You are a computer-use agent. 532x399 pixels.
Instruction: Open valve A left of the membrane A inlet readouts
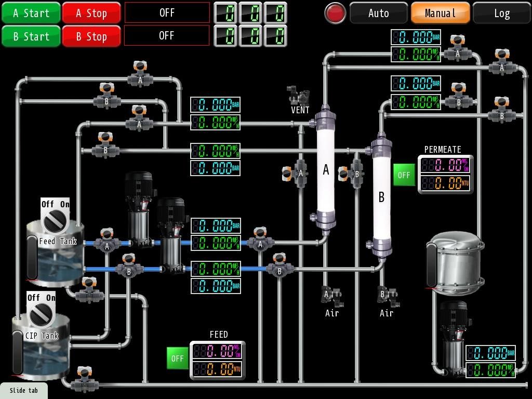tap(139, 118)
